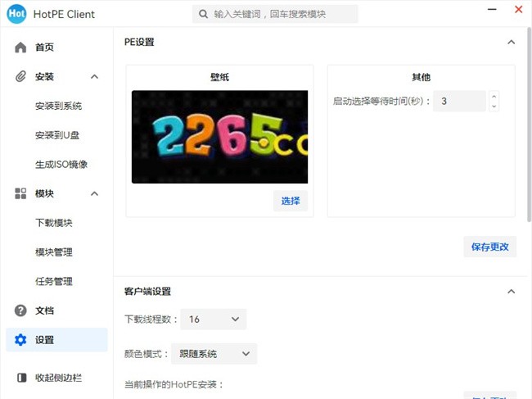Open docs via question mark icon
532x399 pixels.
pyautogui.click(x=20, y=311)
